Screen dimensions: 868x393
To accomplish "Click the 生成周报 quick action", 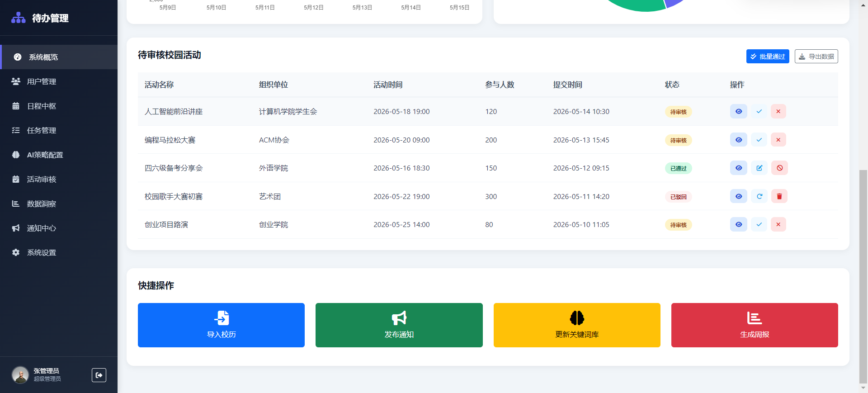I will pos(755,325).
